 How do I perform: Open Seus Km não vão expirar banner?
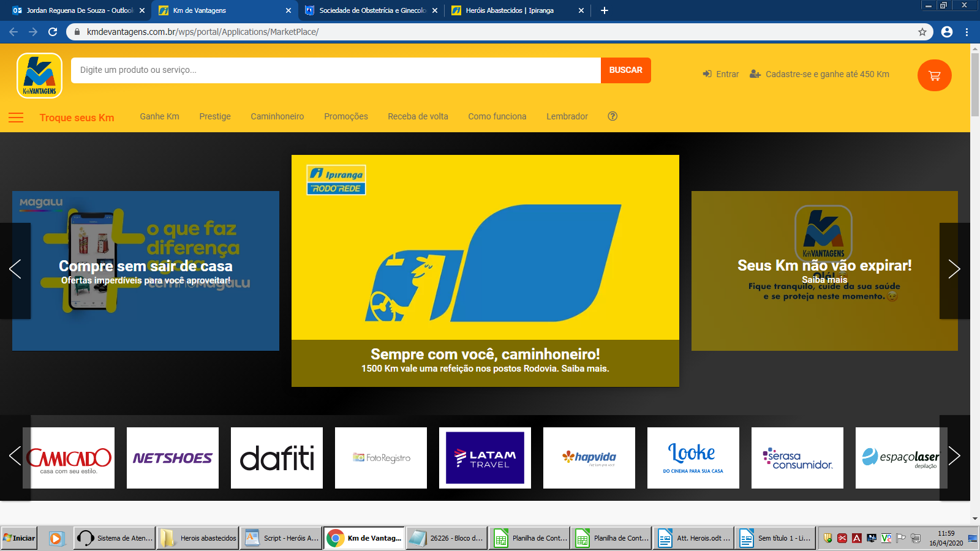(x=824, y=271)
